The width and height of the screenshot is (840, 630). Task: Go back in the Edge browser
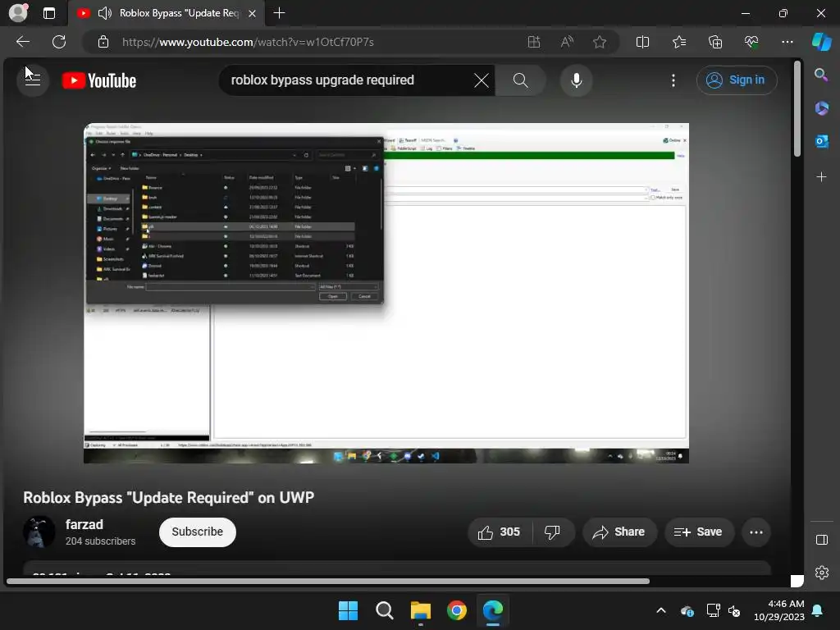coord(23,42)
